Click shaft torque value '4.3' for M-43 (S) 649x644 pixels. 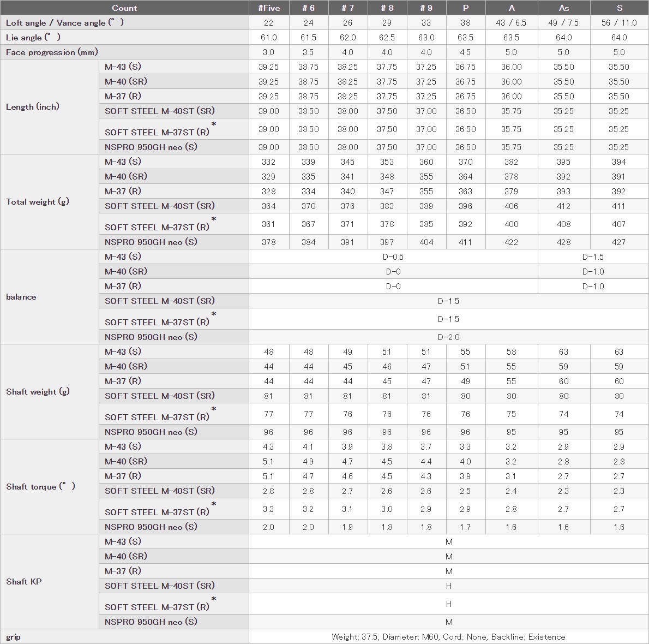tap(269, 447)
